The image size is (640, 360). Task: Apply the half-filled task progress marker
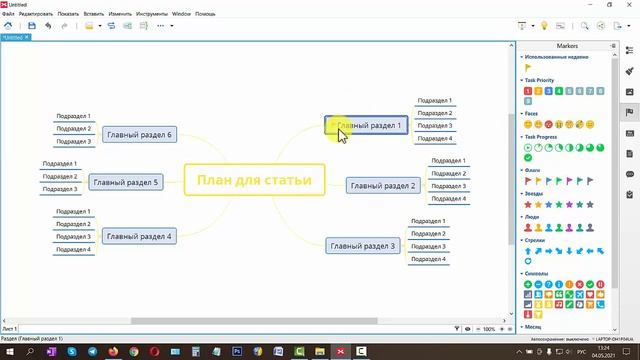tap(569, 148)
